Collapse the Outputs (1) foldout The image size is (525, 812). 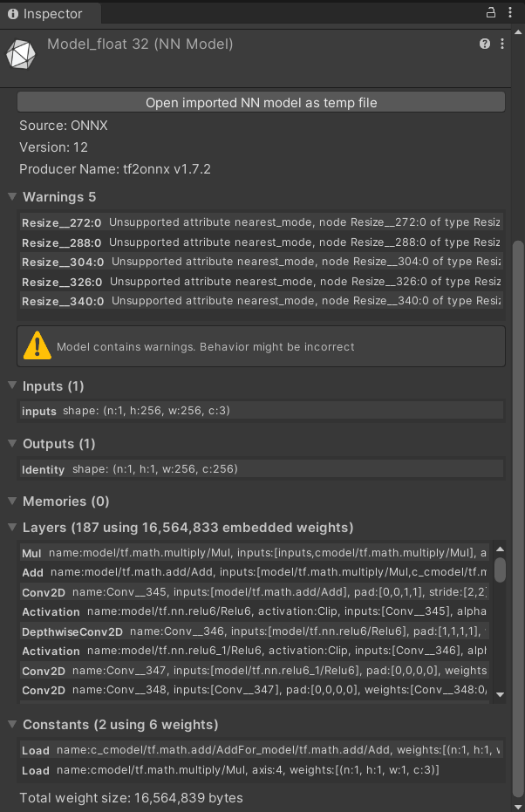tap(12, 443)
